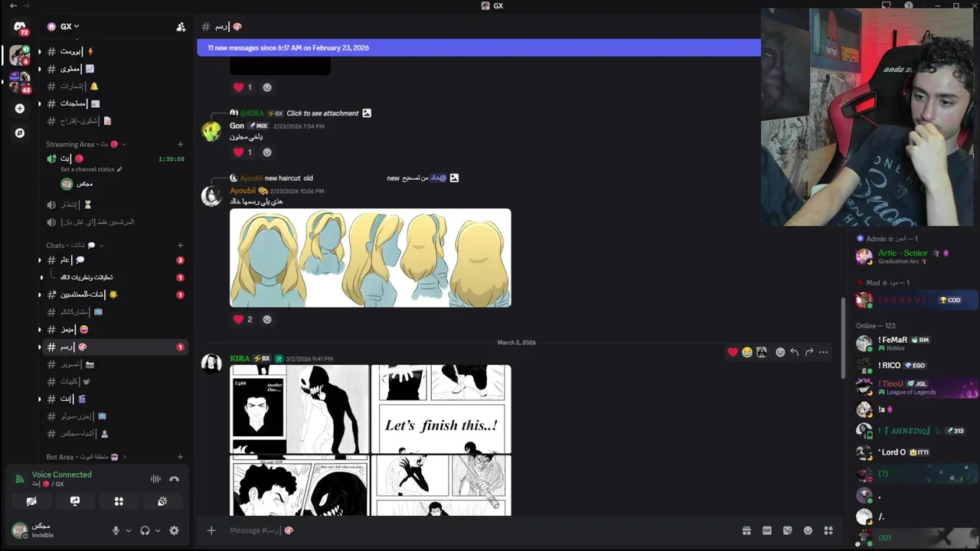980x551 pixels.
Task: Open the GIF picker
Action: click(x=767, y=530)
